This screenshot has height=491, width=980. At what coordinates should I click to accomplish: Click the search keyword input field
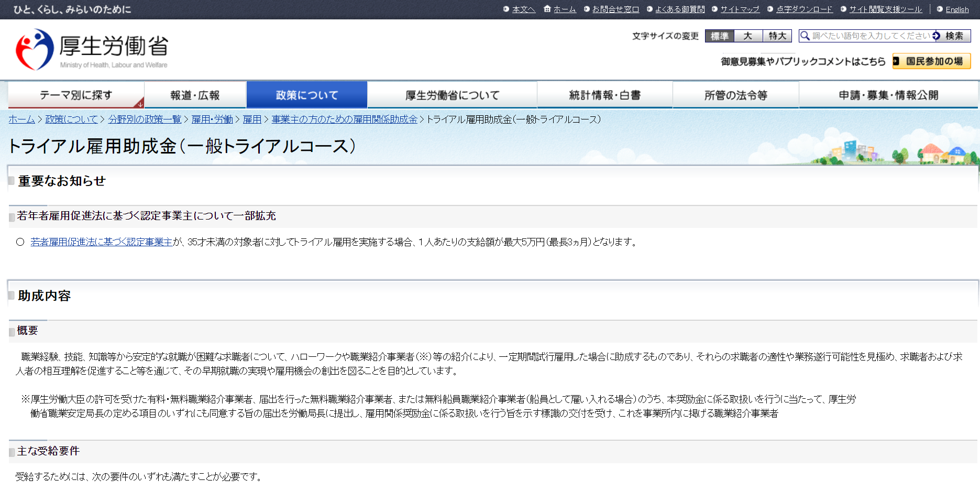click(871, 36)
